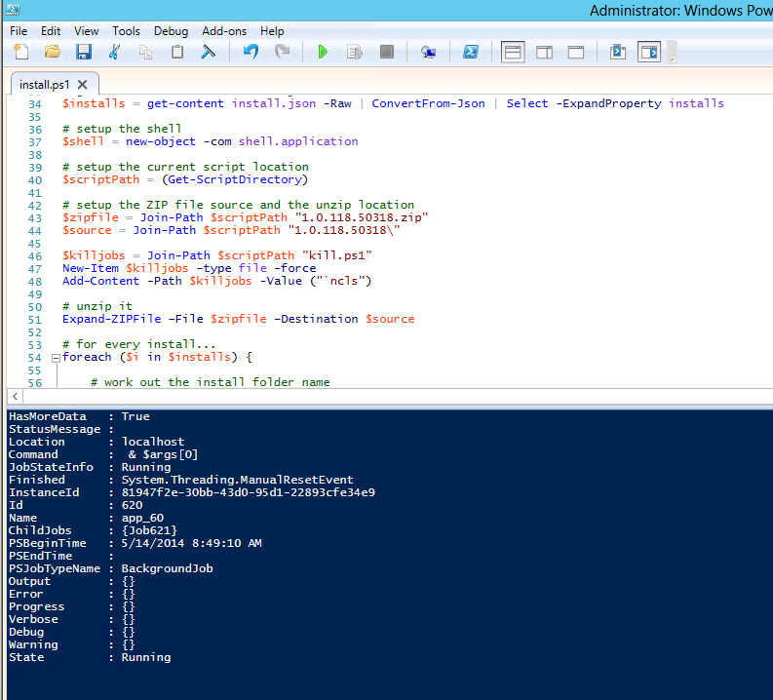Click Expand-ZIPFile command on line 51

(112, 319)
